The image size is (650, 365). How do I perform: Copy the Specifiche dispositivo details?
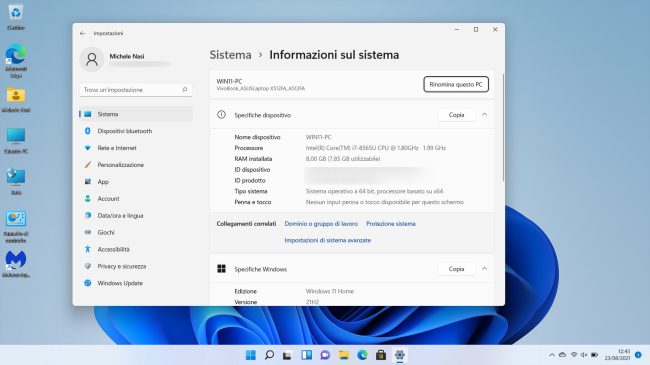(x=456, y=115)
